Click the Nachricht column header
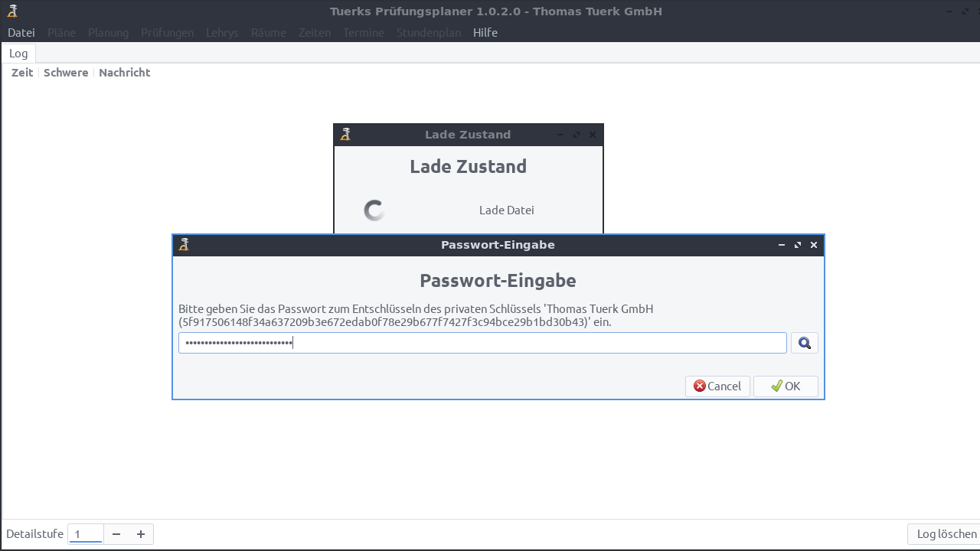980x551 pixels. tap(125, 73)
